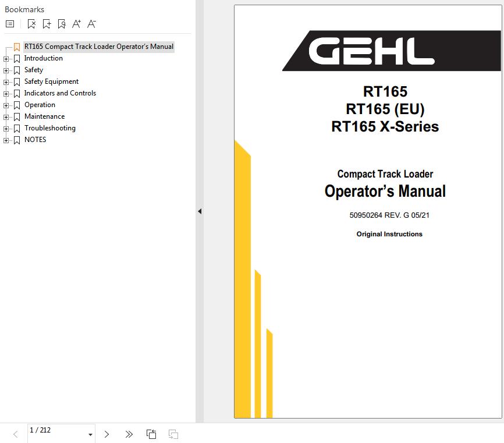Click the RT165 X-Series title line
This screenshot has width=504, height=443.
[385, 126]
